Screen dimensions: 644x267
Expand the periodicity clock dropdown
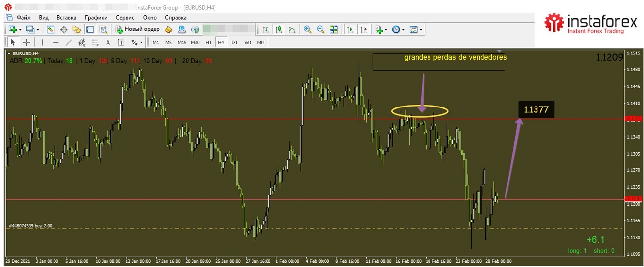[x=398, y=30]
